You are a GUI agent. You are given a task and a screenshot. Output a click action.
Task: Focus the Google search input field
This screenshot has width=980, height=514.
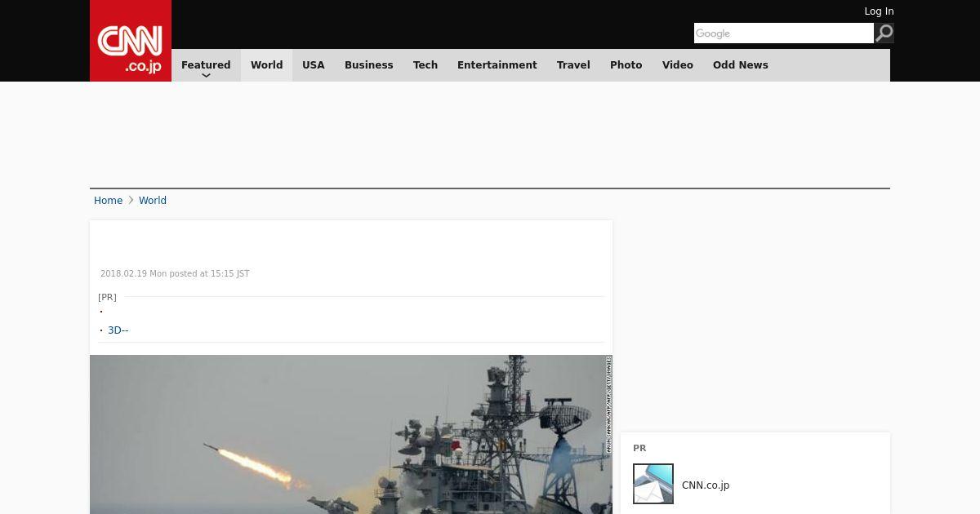[784, 33]
